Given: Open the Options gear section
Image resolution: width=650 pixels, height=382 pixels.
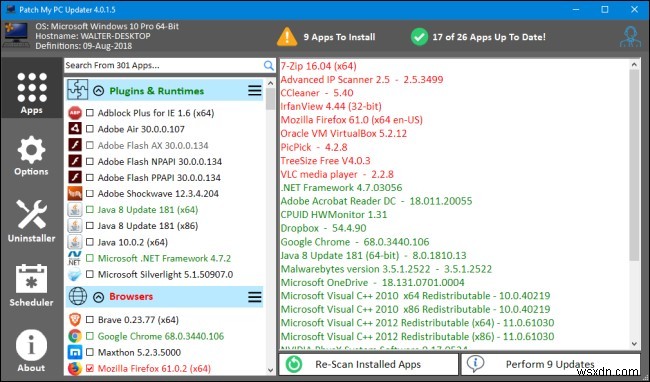Looking at the screenshot, I should click(31, 156).
